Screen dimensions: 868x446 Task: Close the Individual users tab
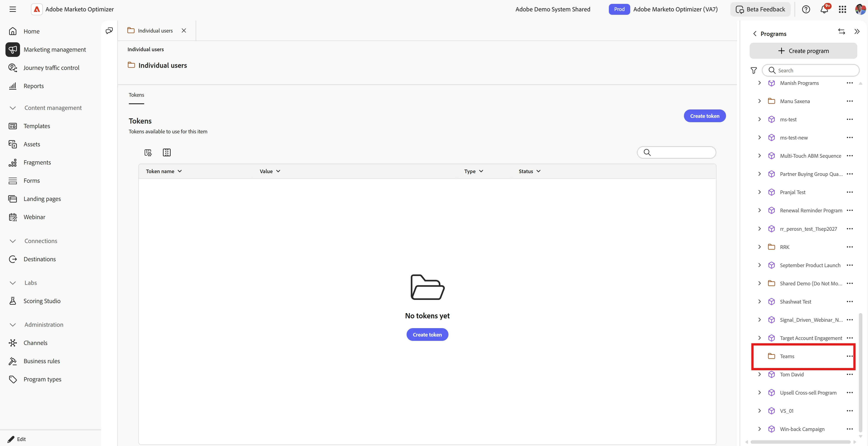pyautogui.click(x=184, y=31)
